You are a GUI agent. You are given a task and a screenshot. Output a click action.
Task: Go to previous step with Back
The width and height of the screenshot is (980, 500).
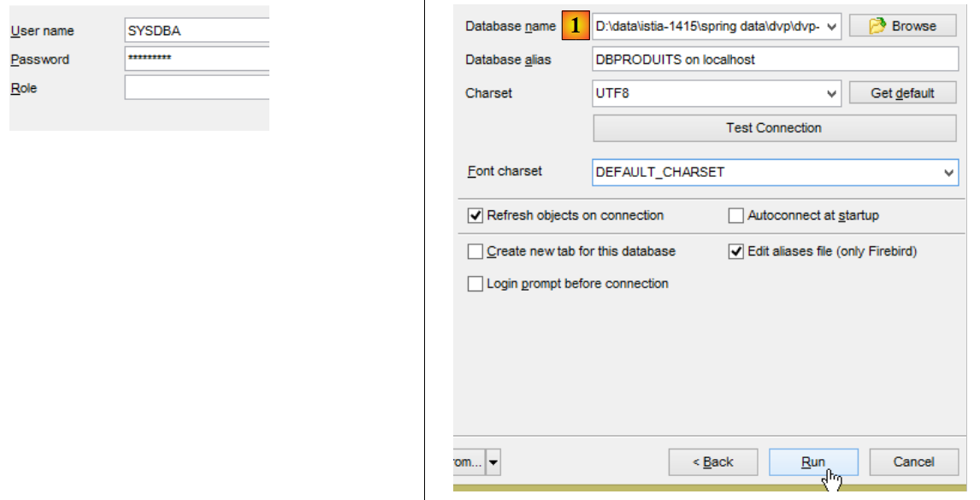[713, 462]
